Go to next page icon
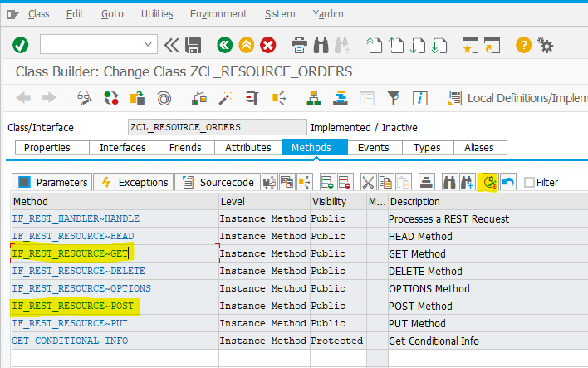The width and height of the screenshot is (588, 368). [418, 45]
